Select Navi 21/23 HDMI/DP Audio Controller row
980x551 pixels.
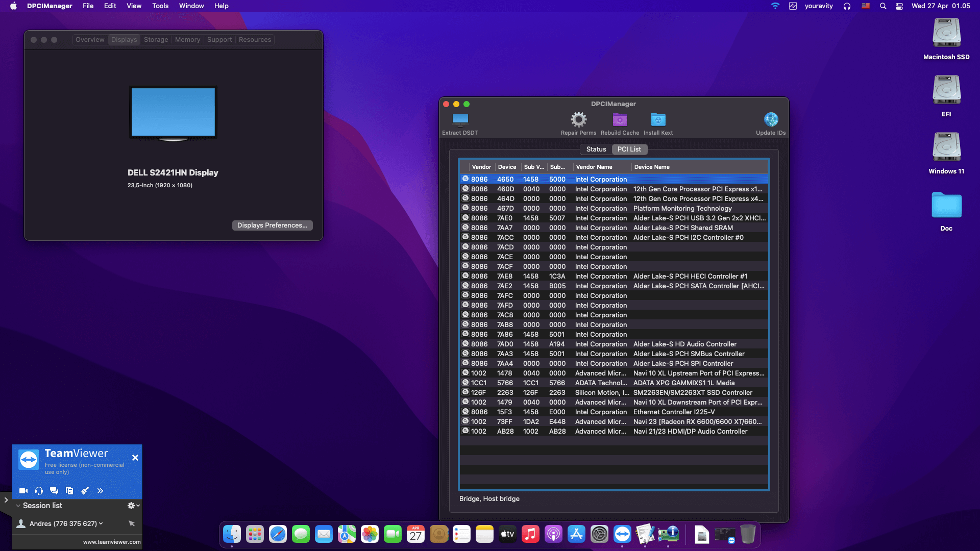pyautogui.click(x=614, y=431)
